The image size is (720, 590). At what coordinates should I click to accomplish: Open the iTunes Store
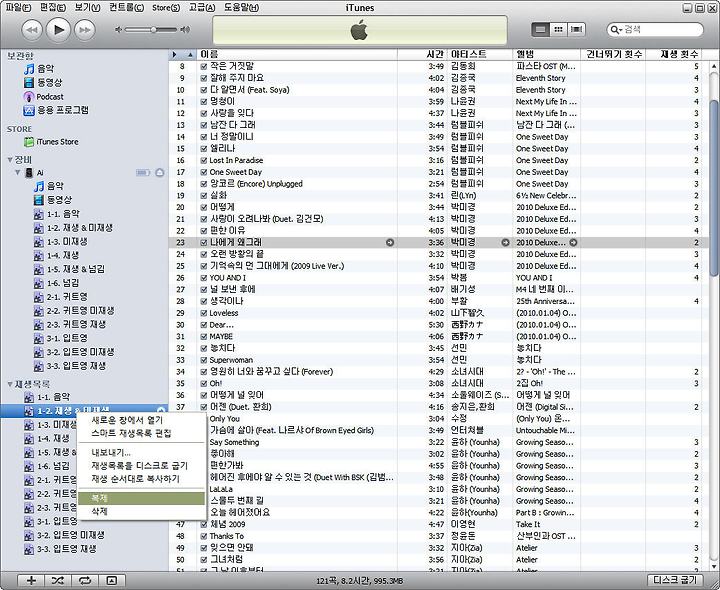click(51, 142)
